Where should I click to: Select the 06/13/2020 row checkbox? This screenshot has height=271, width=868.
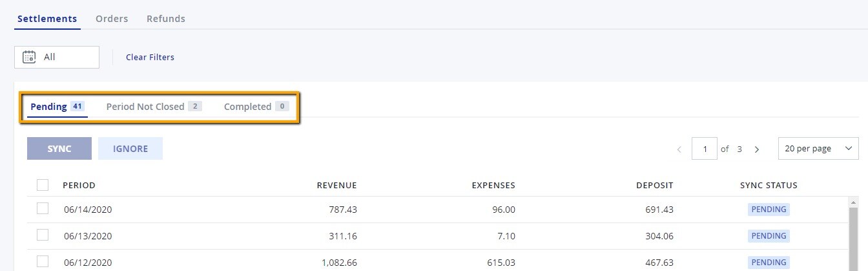43,235
